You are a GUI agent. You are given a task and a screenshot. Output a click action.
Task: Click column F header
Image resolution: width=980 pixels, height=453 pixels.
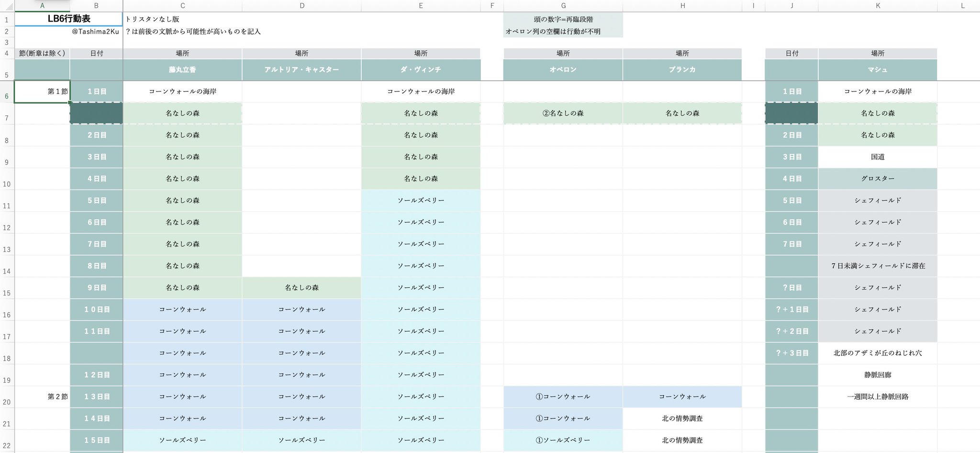(x=492, y=6)
